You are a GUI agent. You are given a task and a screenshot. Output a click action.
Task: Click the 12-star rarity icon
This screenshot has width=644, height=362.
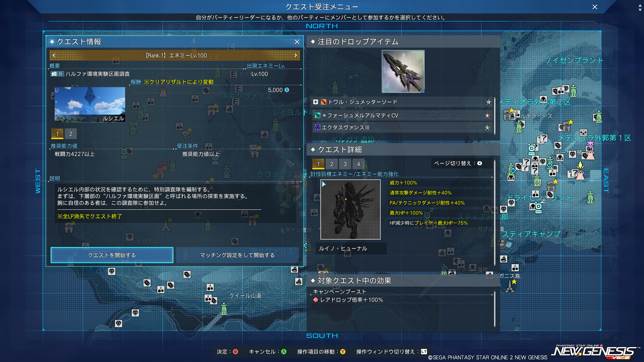coord(488,102)
